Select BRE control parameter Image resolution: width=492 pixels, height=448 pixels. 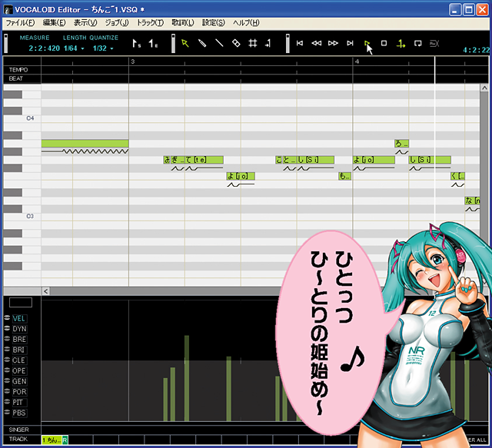click(19, 340)
